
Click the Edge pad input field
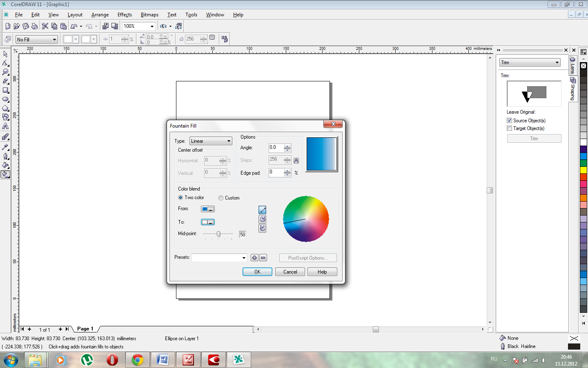click(x=276, y=173)
